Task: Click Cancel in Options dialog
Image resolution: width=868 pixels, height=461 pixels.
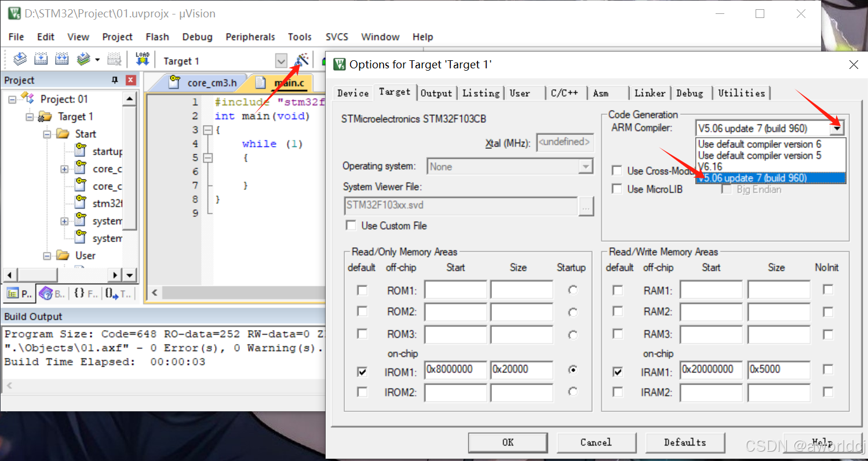Action: point(596,442)
